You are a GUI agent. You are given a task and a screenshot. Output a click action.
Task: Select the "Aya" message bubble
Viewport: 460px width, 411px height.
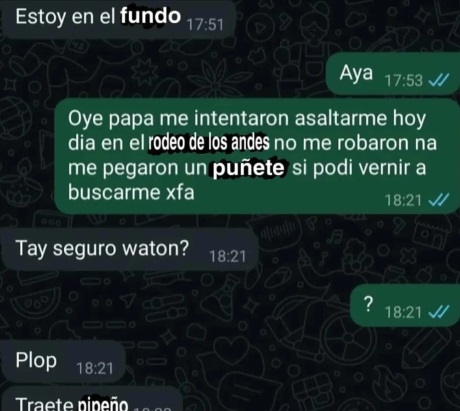393,74
